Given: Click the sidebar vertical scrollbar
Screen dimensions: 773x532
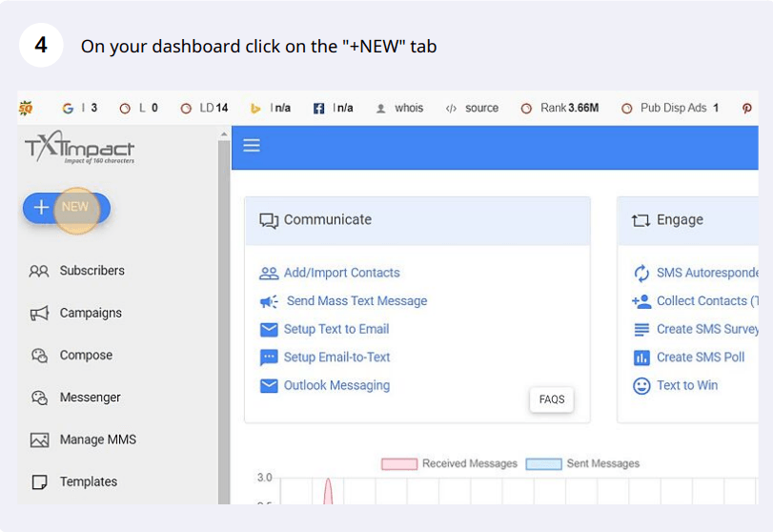Looking at the screenshot, I should [224, 320].
